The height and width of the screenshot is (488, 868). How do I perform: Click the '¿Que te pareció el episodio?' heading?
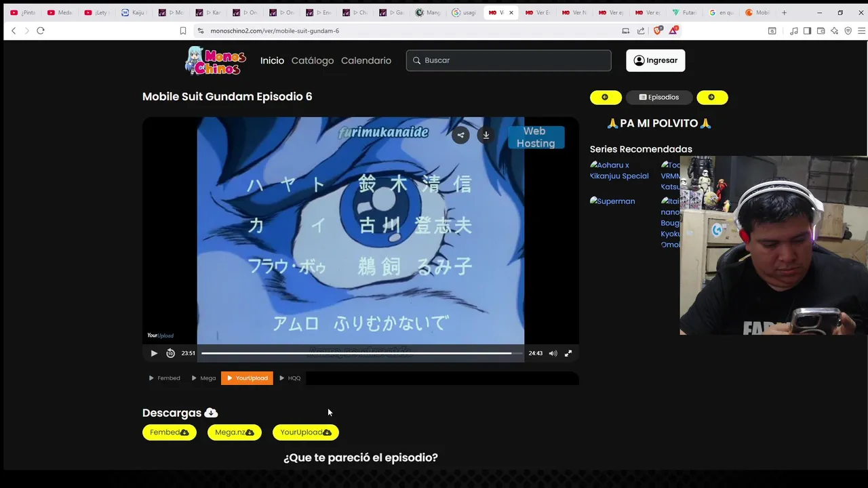361,457
